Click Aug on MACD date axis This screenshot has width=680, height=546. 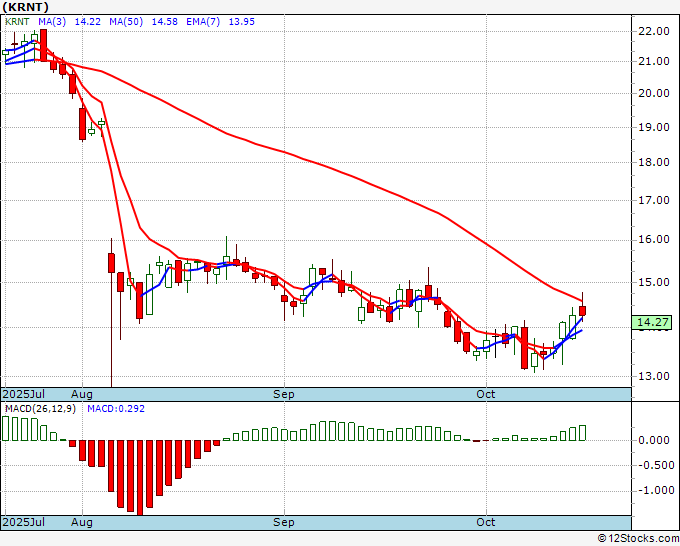point(82,522)
